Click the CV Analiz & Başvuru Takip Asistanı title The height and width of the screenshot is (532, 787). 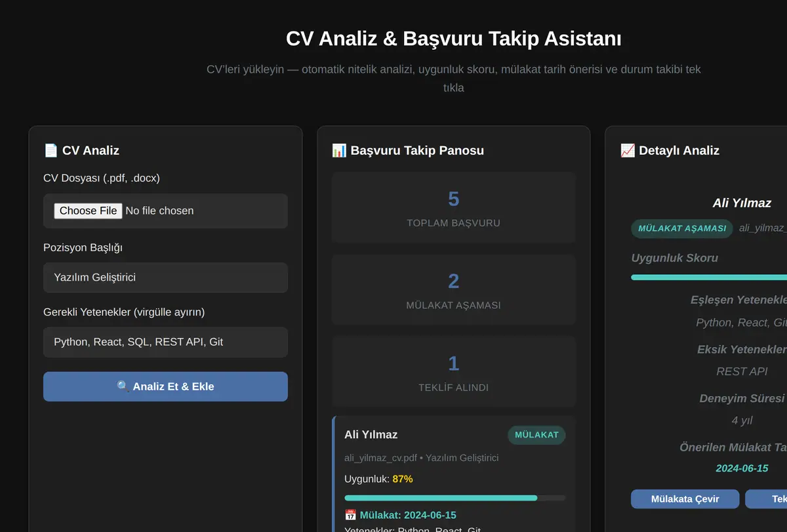[454, 39]
